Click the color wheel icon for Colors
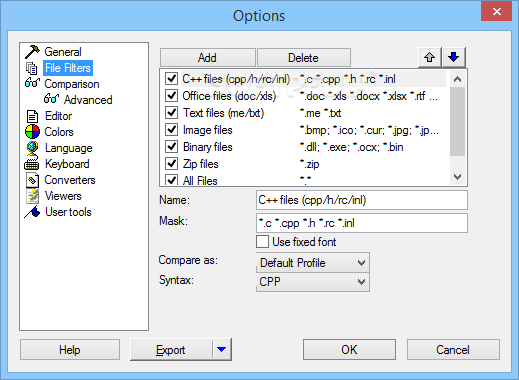Image resolution: width=519 pixels, height=380 pixels. [x=32, y=132]
